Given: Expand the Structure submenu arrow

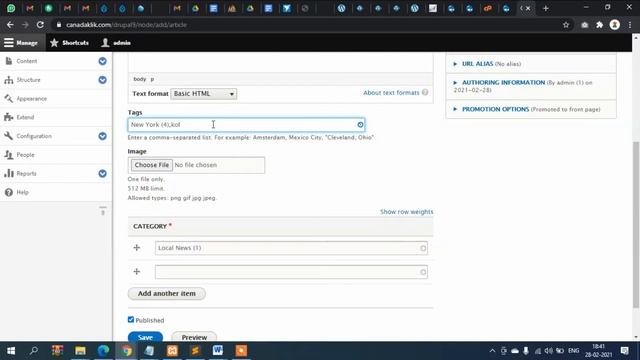Looking at the screenshot, I should point(102,80).
